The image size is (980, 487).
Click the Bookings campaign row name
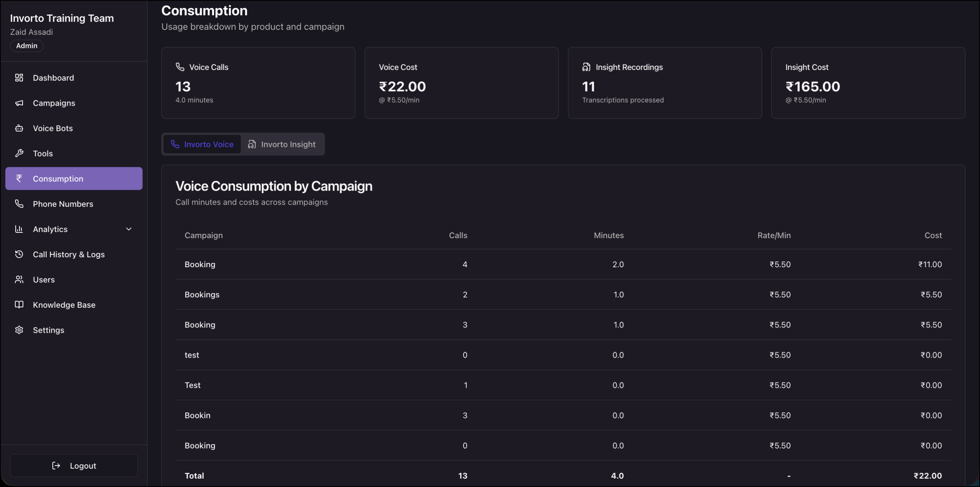202,294
